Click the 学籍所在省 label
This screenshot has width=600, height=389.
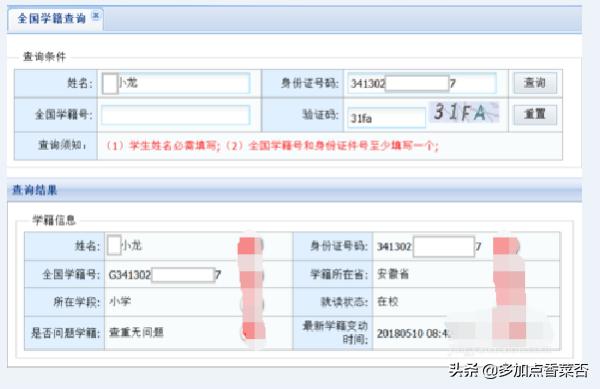pos(339,275)
